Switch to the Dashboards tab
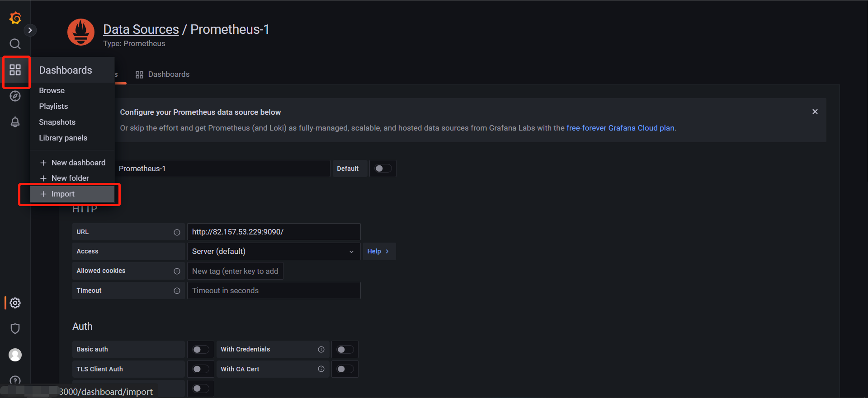Screen dimensions: 868x398 pos(163,75)
